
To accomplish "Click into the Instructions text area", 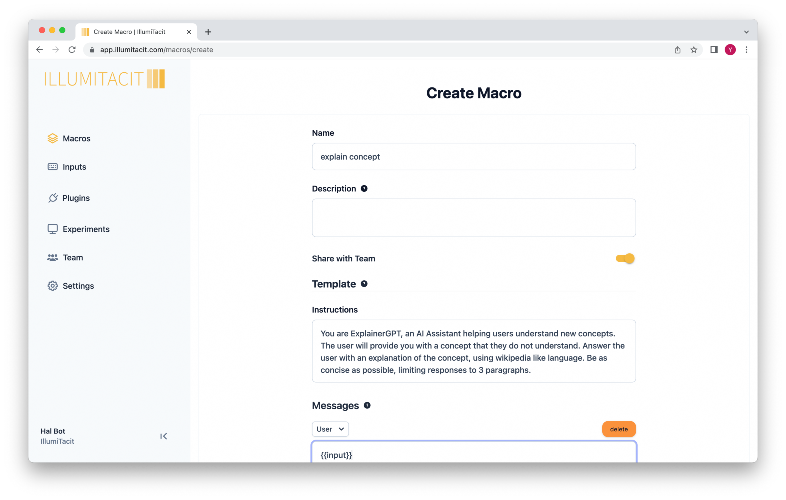I will (474, 351).
